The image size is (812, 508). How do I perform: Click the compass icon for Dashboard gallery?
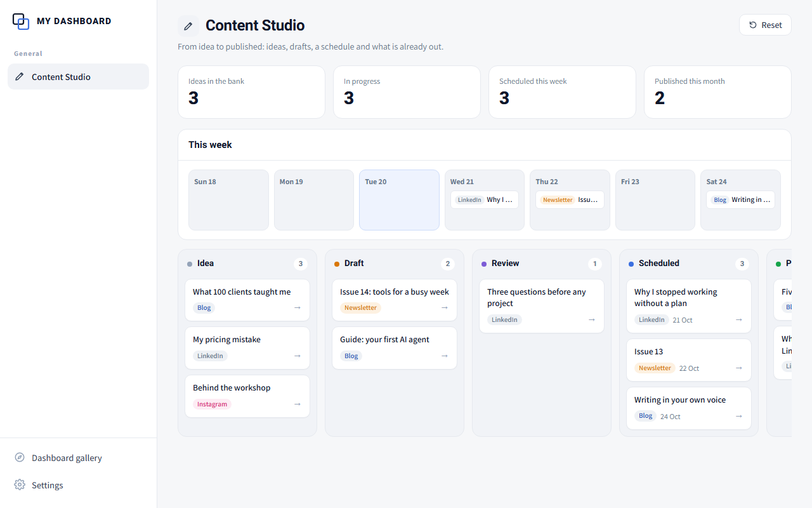(x=20, y=458)
